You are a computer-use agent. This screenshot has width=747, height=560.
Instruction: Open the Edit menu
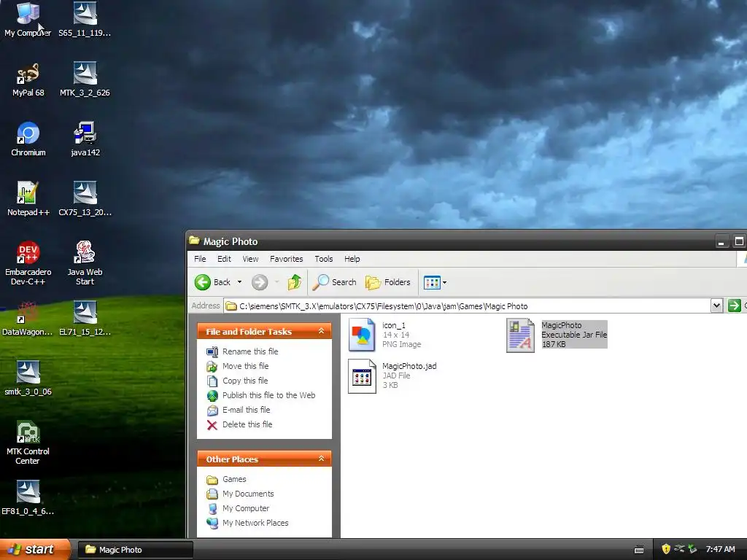click(224, 259)
